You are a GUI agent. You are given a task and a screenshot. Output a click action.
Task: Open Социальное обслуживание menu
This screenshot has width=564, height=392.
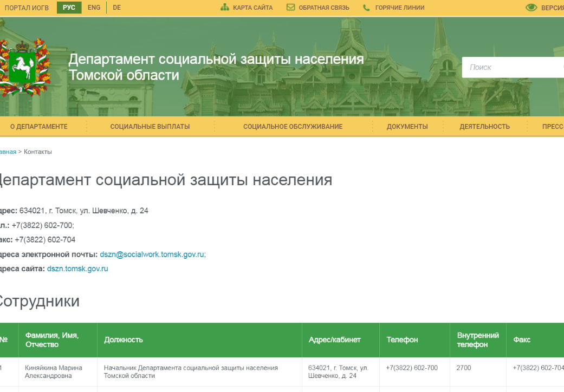(x=293, y=127)
